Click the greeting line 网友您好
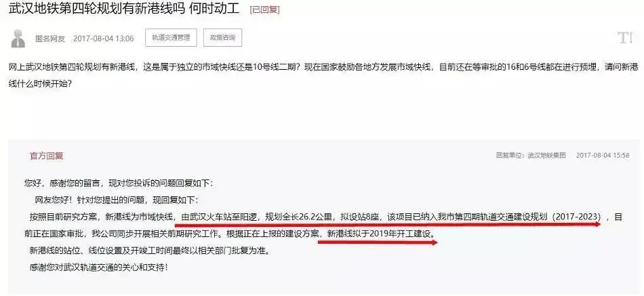 click(x=117, y=200)
